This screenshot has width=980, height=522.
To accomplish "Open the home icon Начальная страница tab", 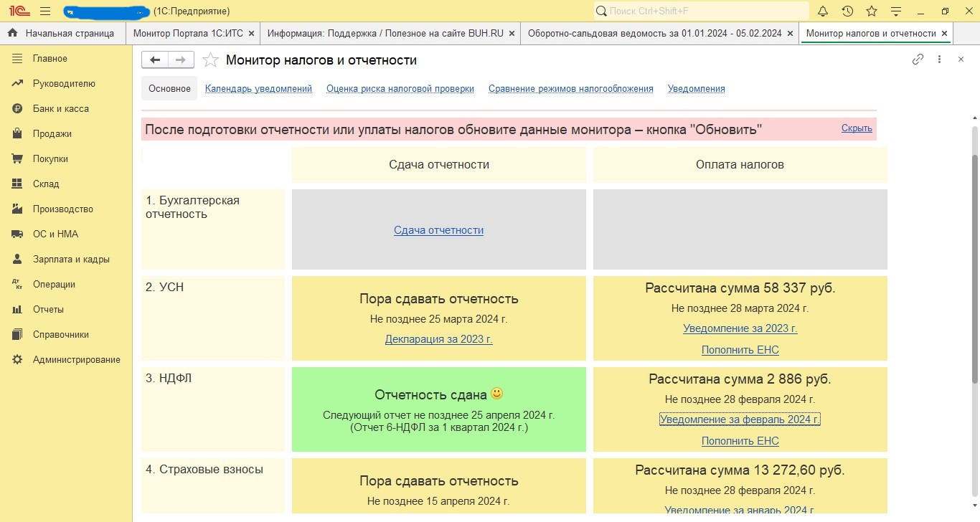I will coord(62,34).
